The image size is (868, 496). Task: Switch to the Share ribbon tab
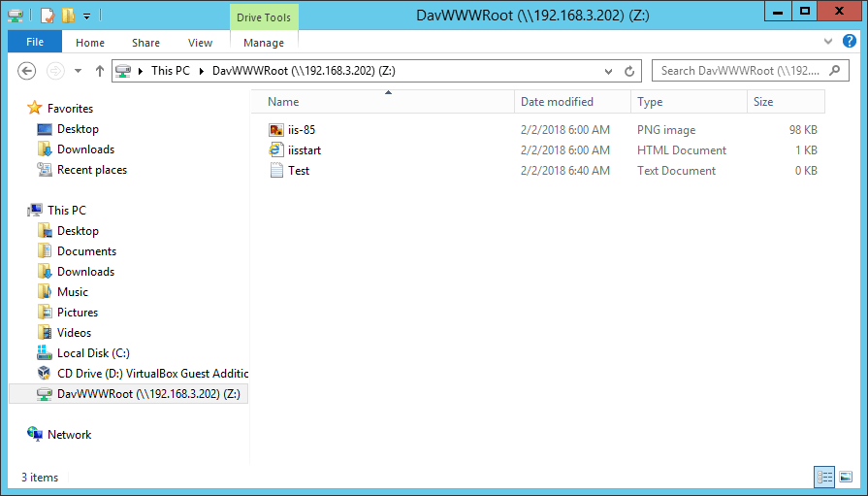click(145, 43)
